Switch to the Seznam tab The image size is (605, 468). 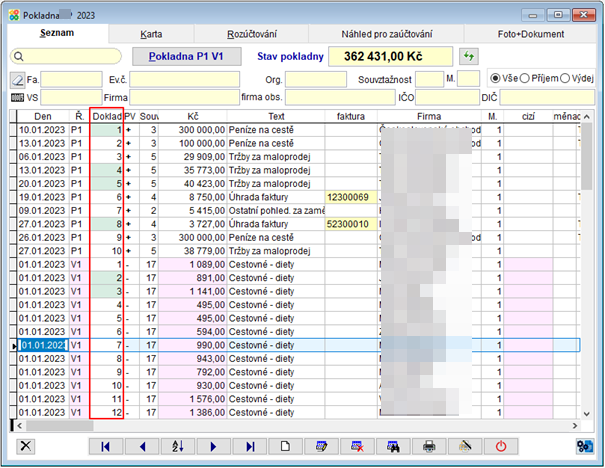57,33
